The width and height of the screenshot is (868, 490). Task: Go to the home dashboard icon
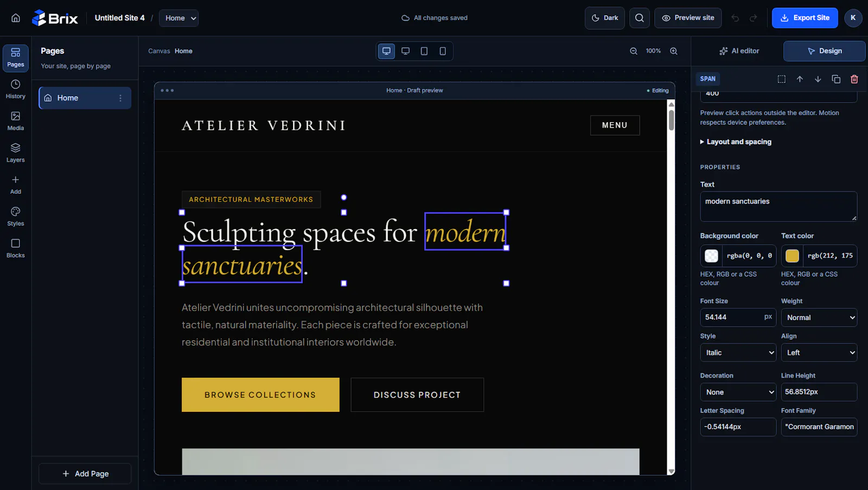pyautogui.click(x=16, y=18)
